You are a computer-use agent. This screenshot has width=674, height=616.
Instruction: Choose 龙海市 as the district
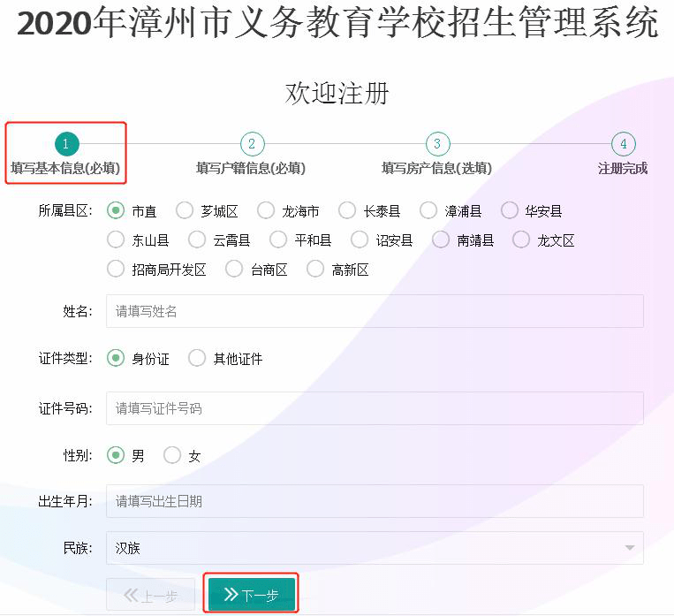pos(266,210)
